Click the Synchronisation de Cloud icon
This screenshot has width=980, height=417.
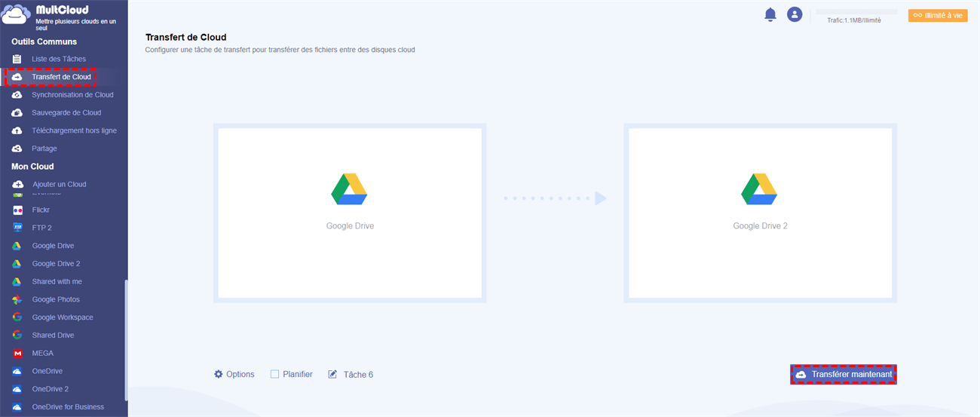[17, 95]
